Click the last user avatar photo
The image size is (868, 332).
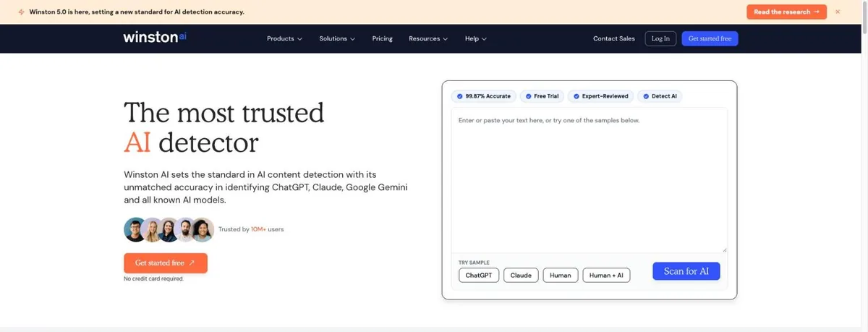(x=203, y=229)
